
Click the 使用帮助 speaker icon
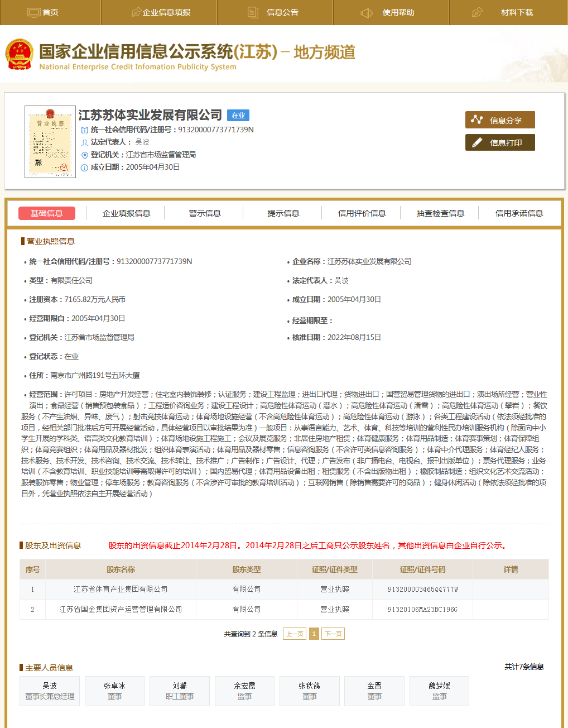tap(367, 12)
